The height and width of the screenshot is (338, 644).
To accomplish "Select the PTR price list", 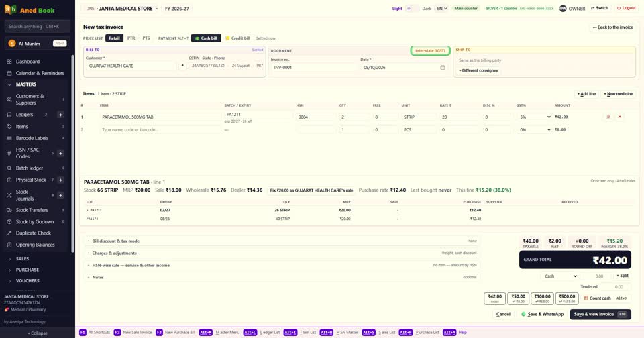I will [131, 38].
